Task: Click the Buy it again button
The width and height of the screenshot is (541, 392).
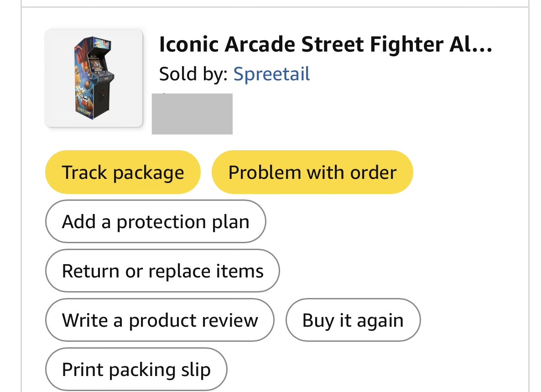Action: click(353, 320)
